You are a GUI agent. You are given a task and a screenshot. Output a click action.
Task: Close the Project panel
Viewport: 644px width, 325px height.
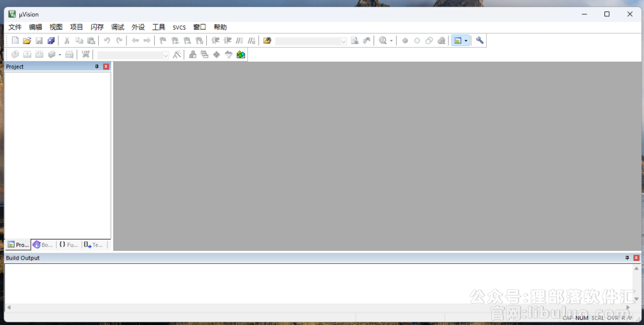point(106,67)
